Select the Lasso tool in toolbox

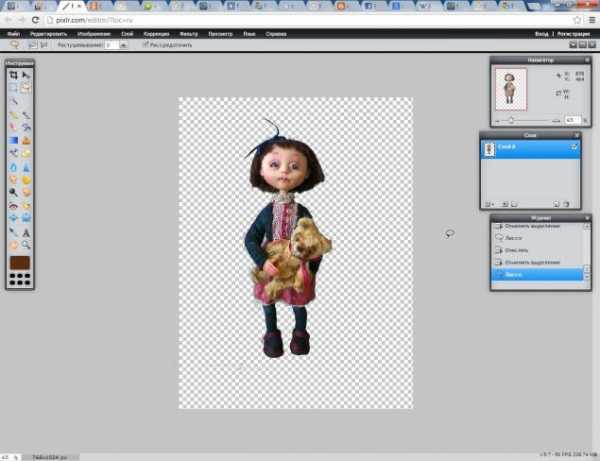[26, 88]
